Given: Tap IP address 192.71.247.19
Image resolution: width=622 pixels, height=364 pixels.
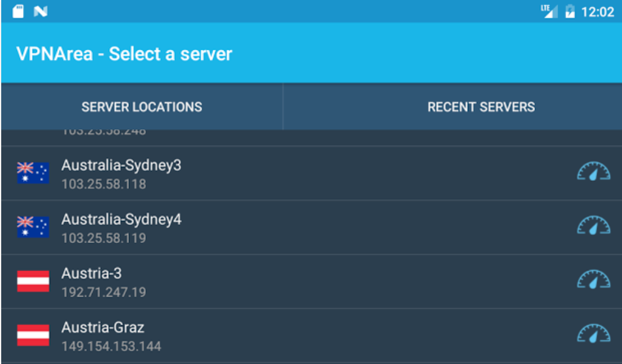Looking at the screenshot, I should point(103,292).
